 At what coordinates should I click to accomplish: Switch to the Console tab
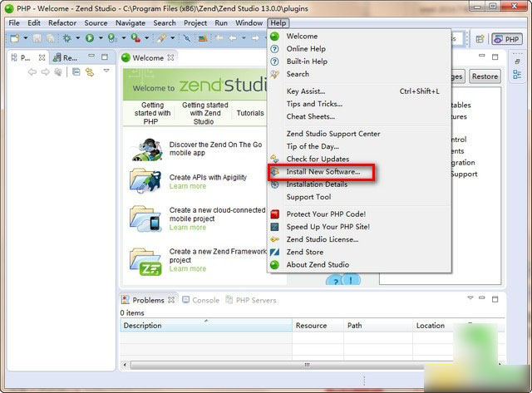(201, 300)
